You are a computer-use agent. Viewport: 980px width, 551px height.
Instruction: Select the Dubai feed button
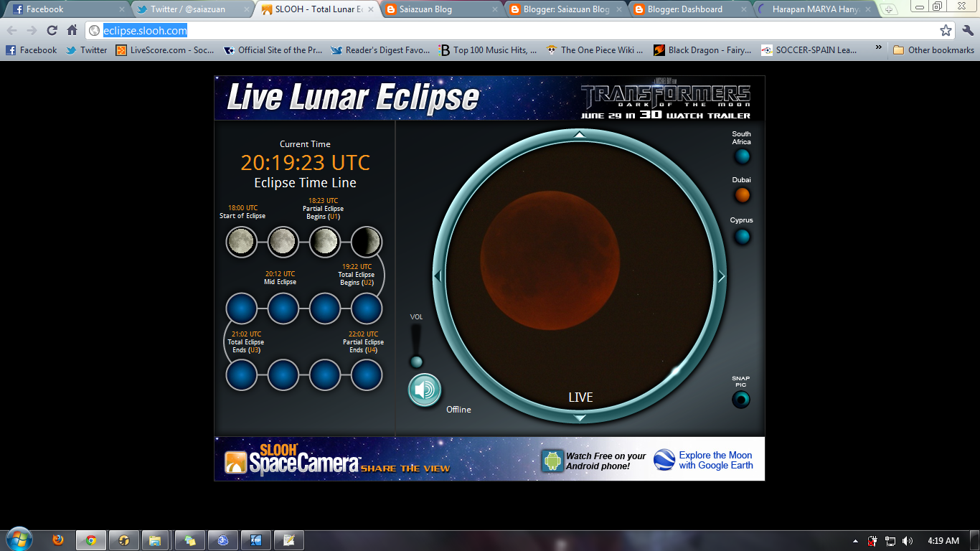coord(742,195)
